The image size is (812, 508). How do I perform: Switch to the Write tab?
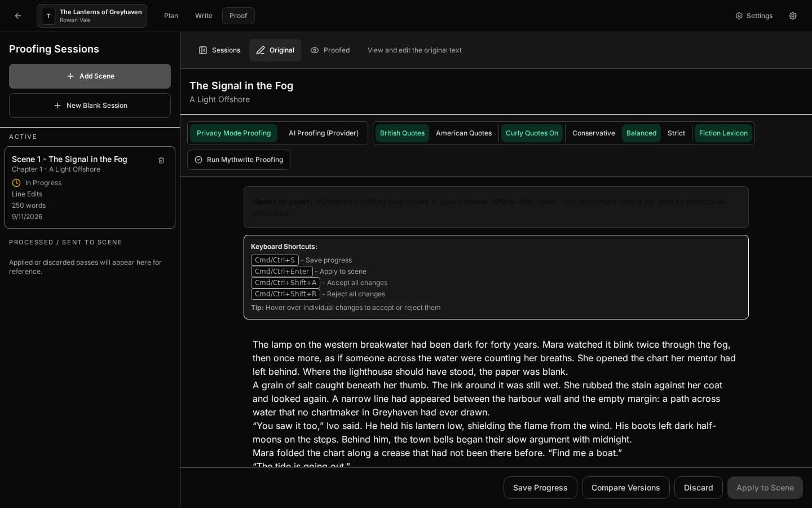[x=204, y=16]
